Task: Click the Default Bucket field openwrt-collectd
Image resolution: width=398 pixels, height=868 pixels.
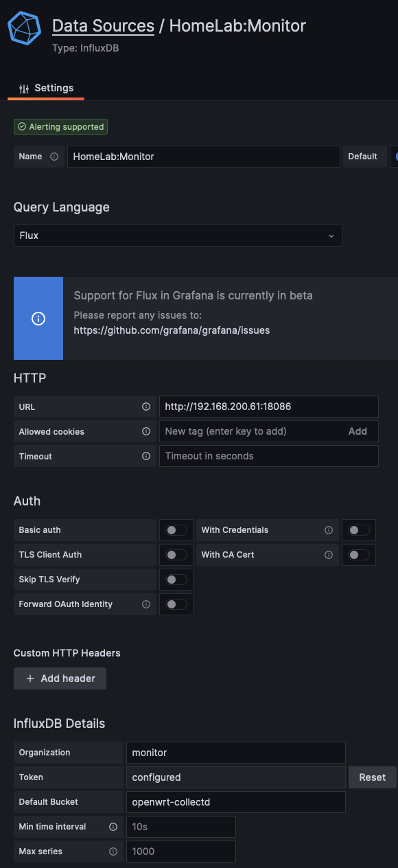Action: coord(236,802)
